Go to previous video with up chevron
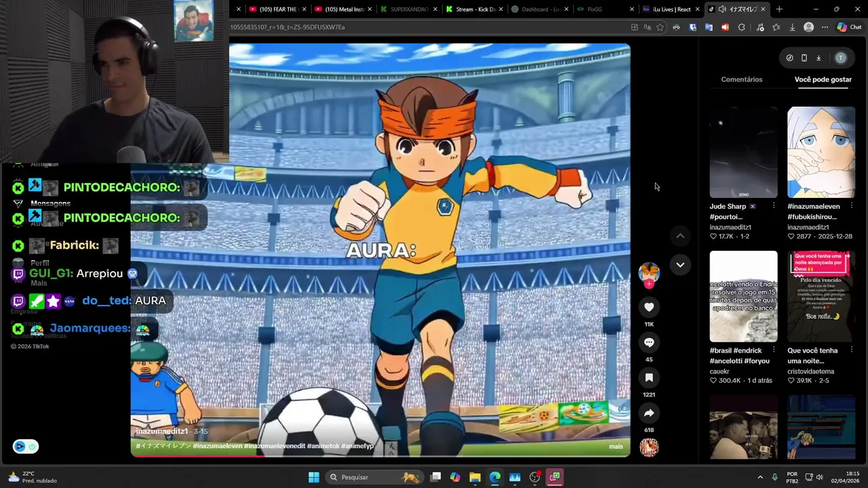 pyautogui.click(x=680, y=236)
